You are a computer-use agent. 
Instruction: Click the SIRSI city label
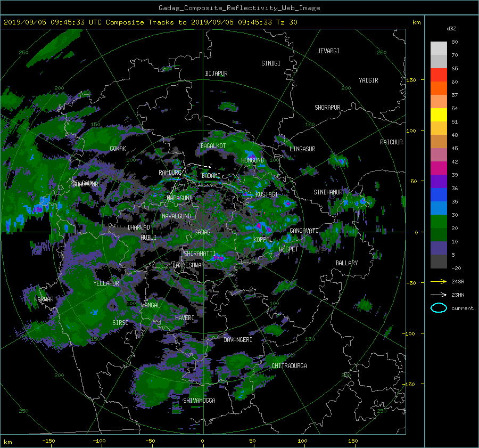pyautogui.click(x=120, y=323)
